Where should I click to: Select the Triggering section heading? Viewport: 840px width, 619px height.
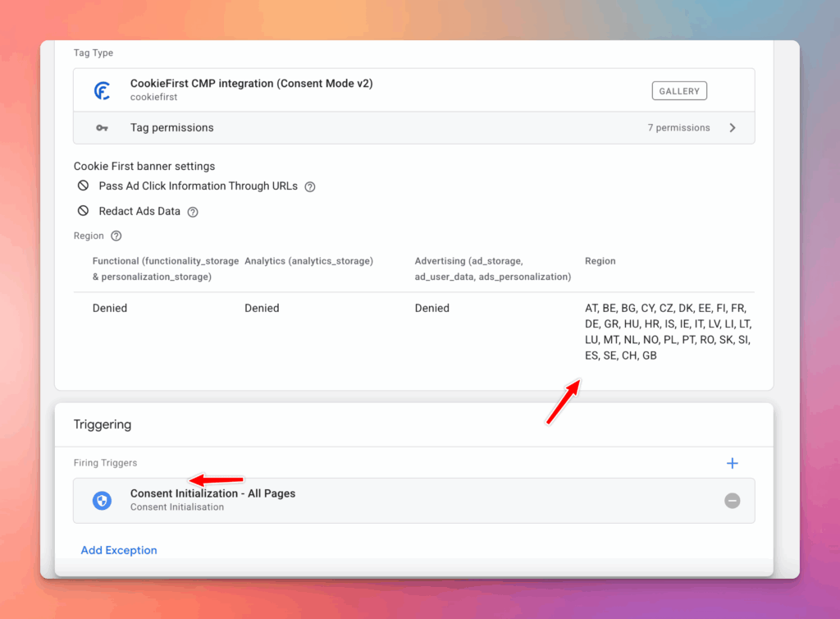(x=103, y=424)
